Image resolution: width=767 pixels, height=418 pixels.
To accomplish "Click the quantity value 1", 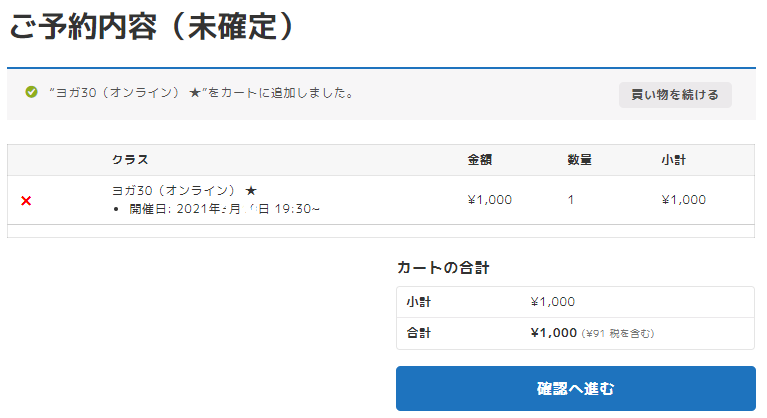I will (571, 200).
